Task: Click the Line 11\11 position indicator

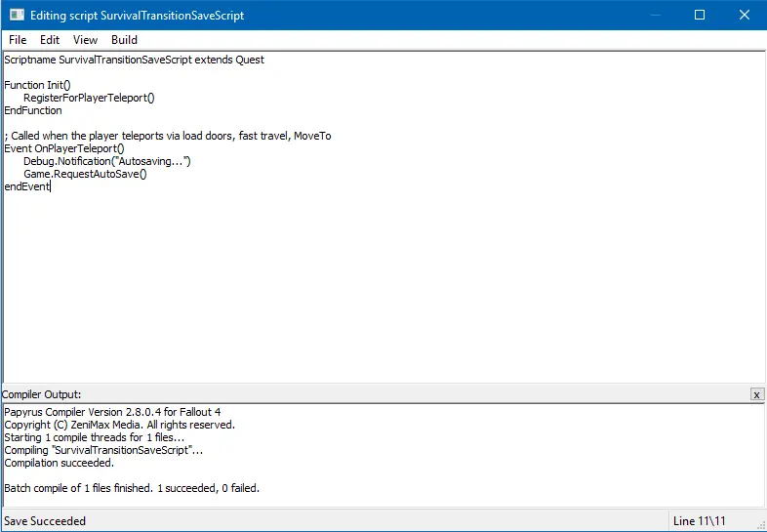Action: coord(699,521)
